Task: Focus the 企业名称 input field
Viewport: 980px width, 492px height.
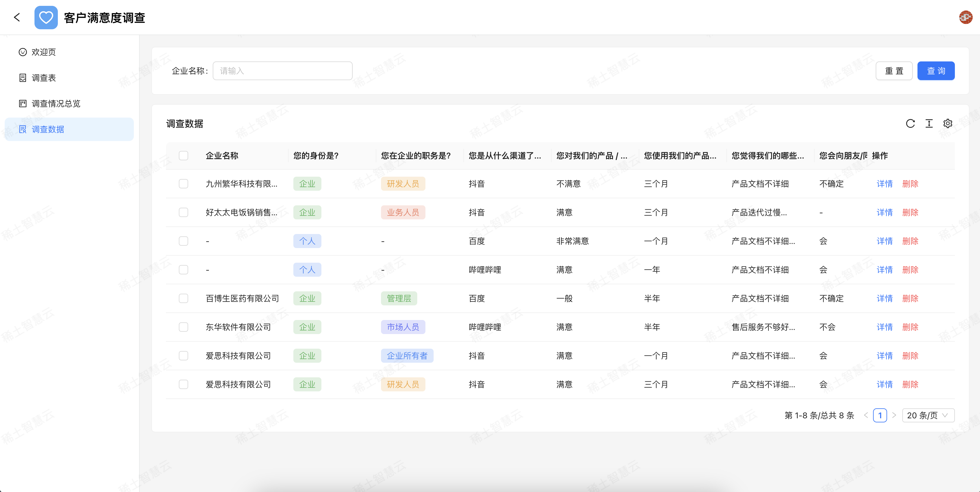Action: coord(282,71)
